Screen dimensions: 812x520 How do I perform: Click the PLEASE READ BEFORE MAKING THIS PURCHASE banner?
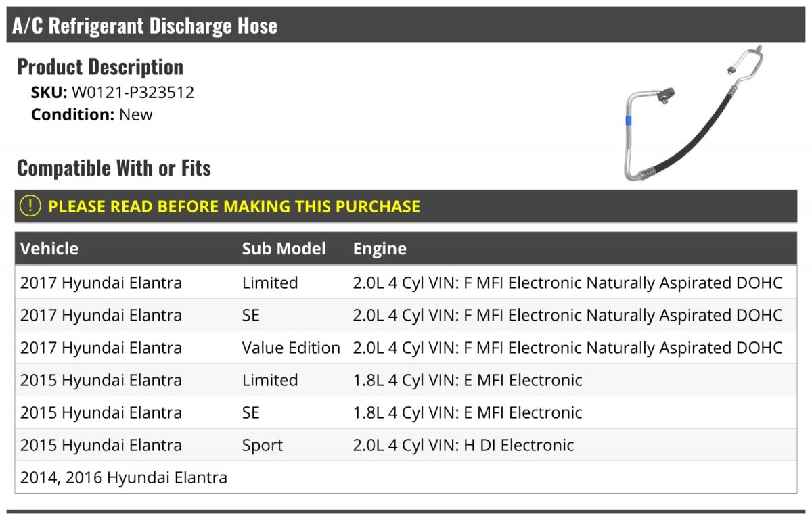click(406, 206)
